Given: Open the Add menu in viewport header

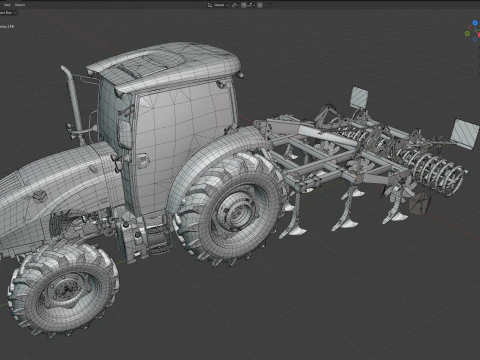Looking at the screenshot, I should click(7, 5).
